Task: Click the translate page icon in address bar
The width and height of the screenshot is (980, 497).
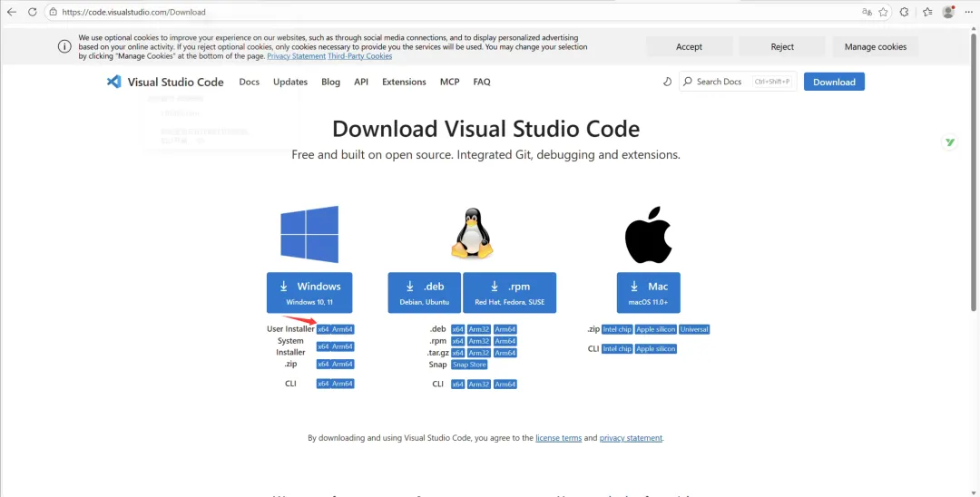Action: point(867,12)
